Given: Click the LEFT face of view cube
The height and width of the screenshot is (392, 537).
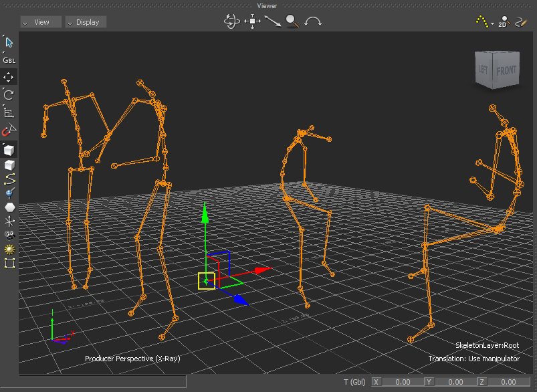Looking at the screenshot, I should 484,70.
